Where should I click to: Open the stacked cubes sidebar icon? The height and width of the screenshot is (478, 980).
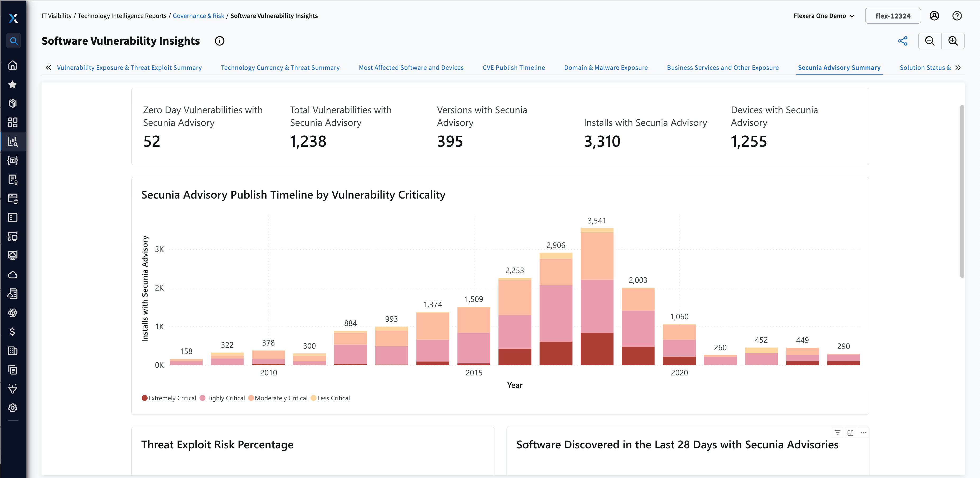(13, 103)
